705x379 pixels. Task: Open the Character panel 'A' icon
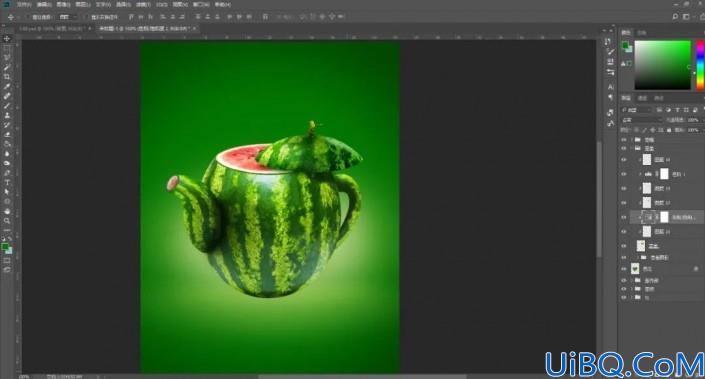[x=610, y=86]
